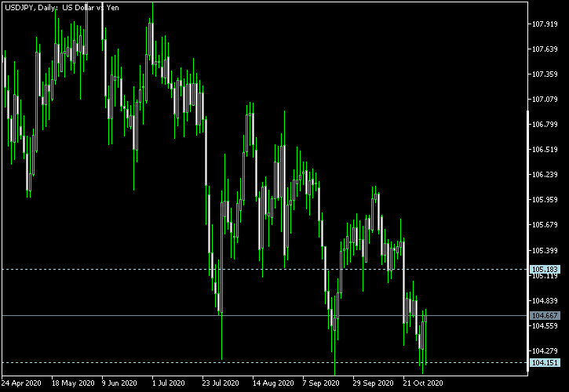Click the 29 Sep 2020 date label
The width and height of the screenshot is (569, 392).
[x=374, y=383]
